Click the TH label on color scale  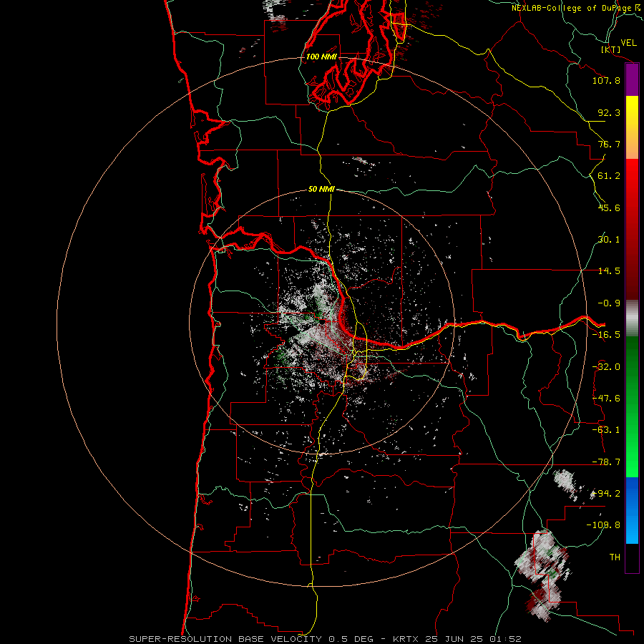click(x=615, y=557)
